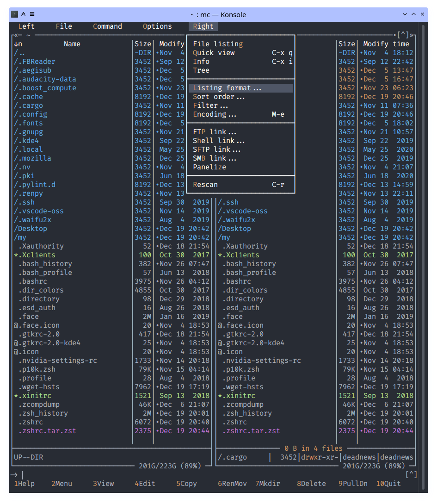Open the Command menu
Screen dimensions: 437x504
(107, 26)
